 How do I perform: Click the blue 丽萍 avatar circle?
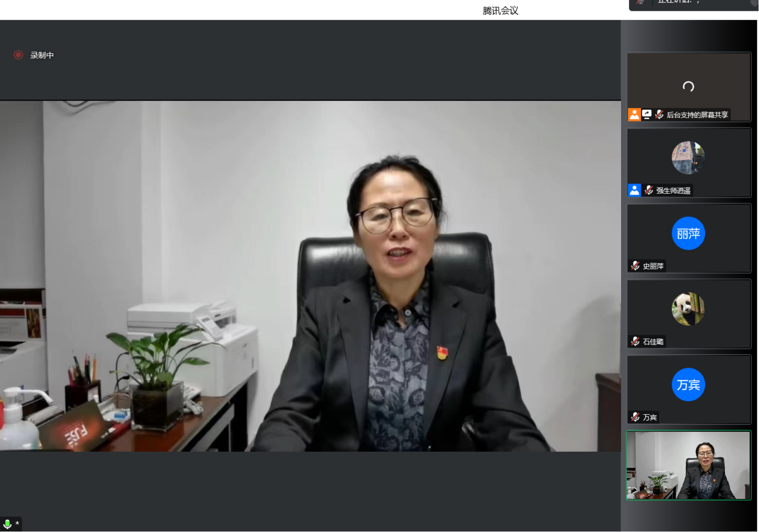(x=688, y=233)
